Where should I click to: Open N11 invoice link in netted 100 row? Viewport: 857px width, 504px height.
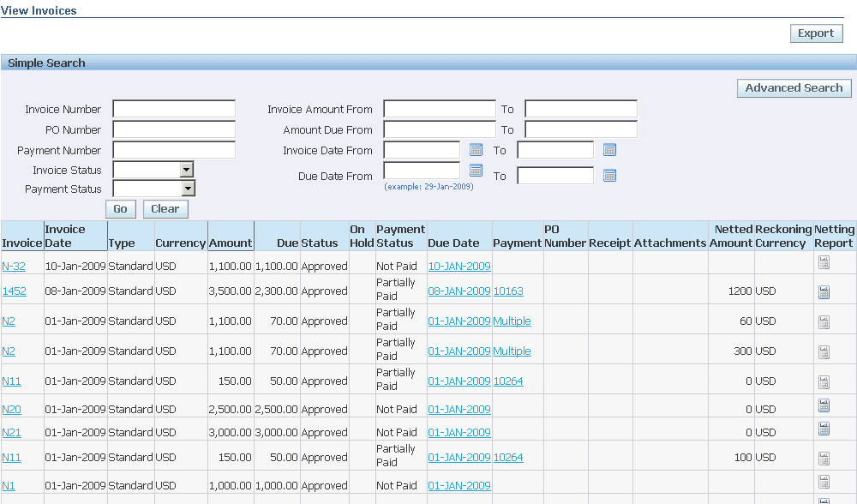point(11,457)
